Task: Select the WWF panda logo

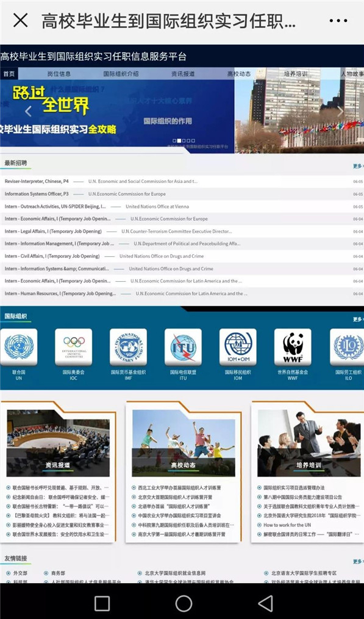Action: (x=293, y=347)
